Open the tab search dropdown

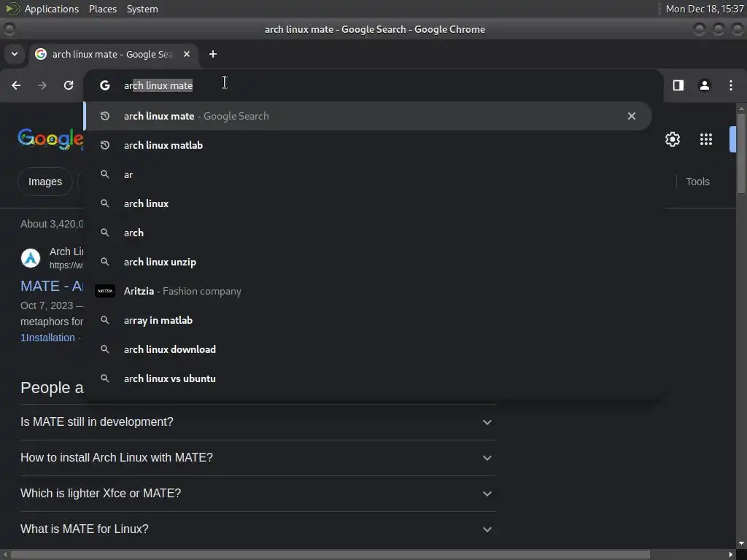tap(15, 54)
